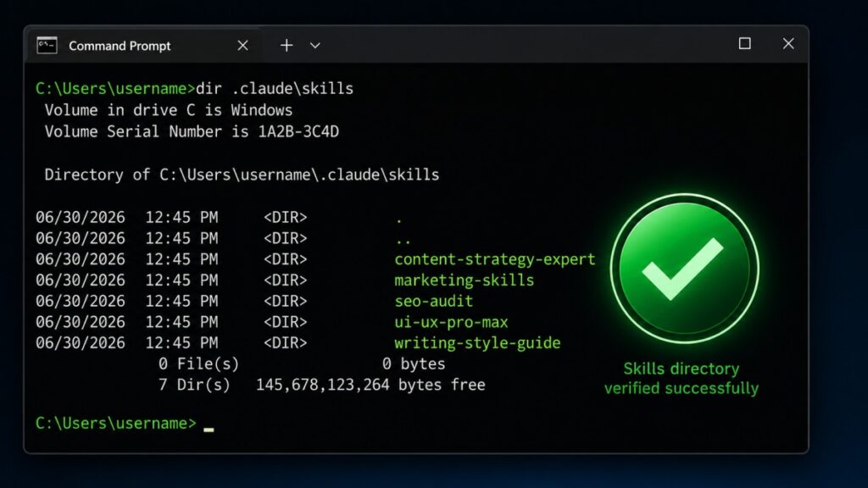Click the 'Skills directory verified successfully' caption
The width and height of the screenshot is (868, 488).
[x=682, y=379]
